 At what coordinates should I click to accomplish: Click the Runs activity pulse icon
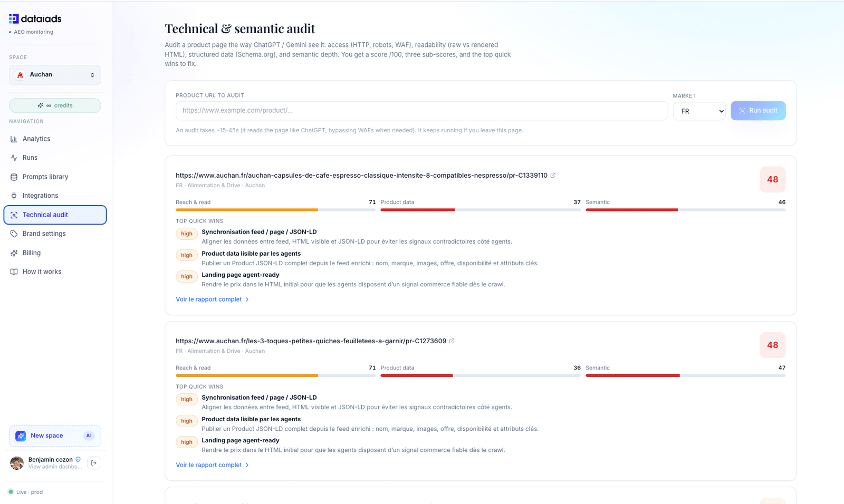coord(14,158)
